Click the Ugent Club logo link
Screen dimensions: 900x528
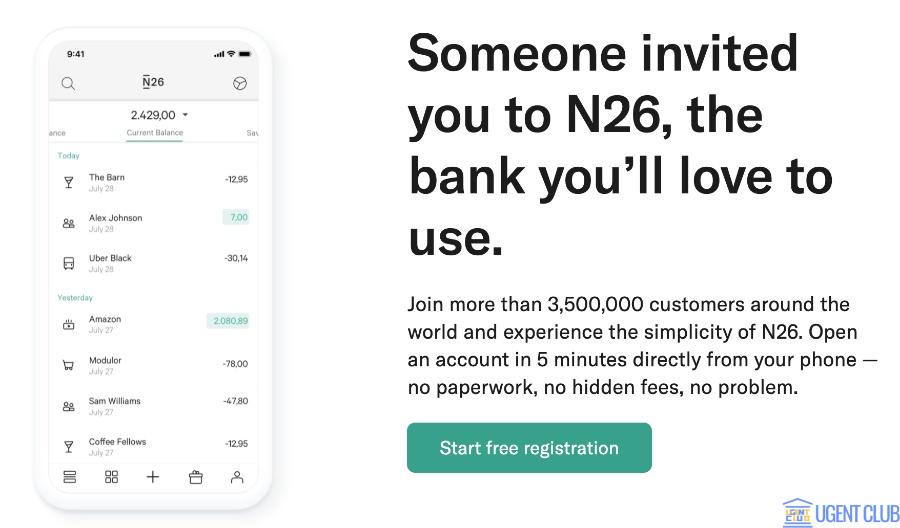coord(841,512)
